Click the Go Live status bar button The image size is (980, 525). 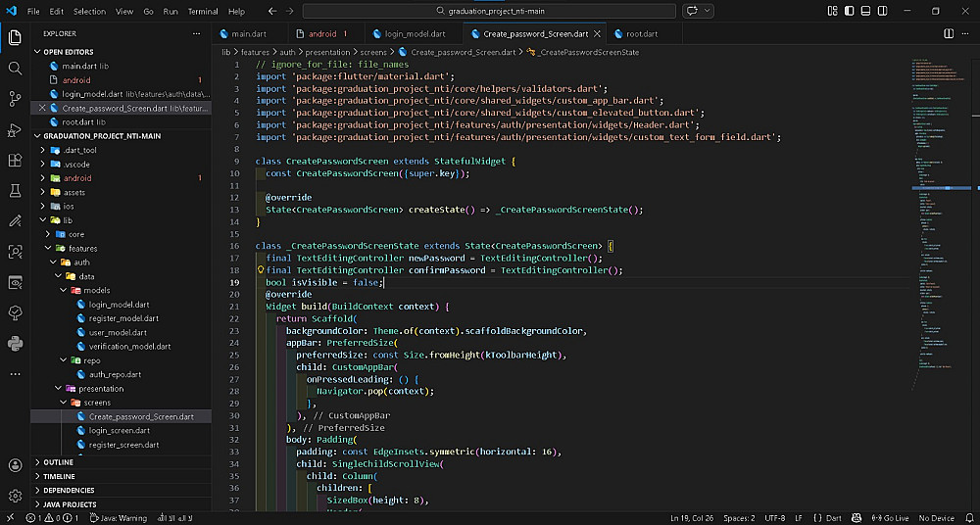point(891,518)
